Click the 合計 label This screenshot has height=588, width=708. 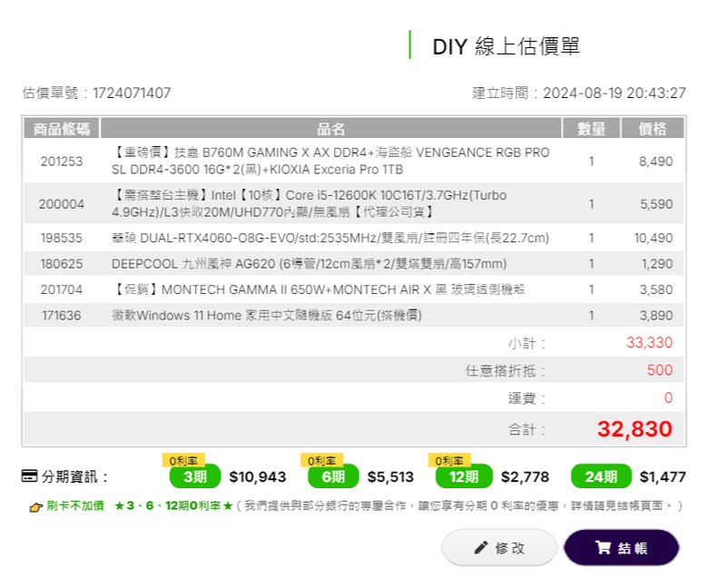(x=526, y=429)
